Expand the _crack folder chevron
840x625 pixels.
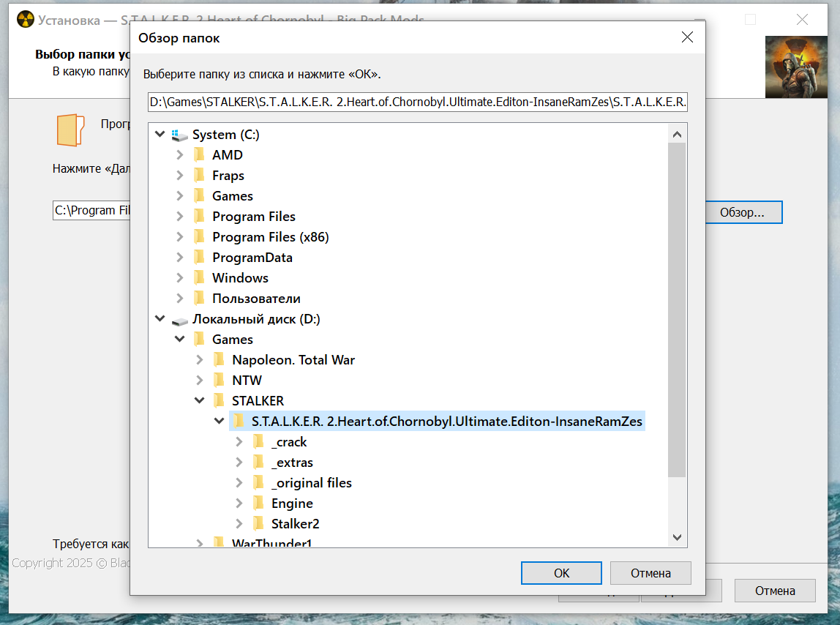click(x=239, y=442)
